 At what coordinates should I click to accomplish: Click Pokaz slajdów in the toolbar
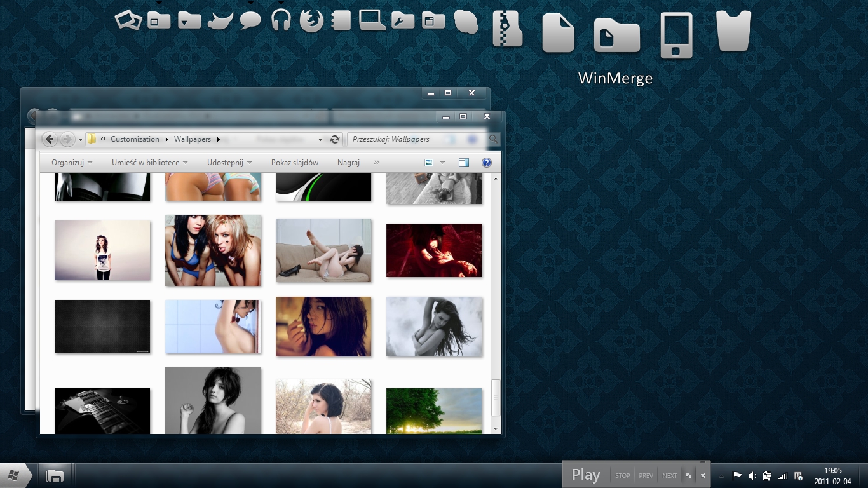tap(294, 163)
